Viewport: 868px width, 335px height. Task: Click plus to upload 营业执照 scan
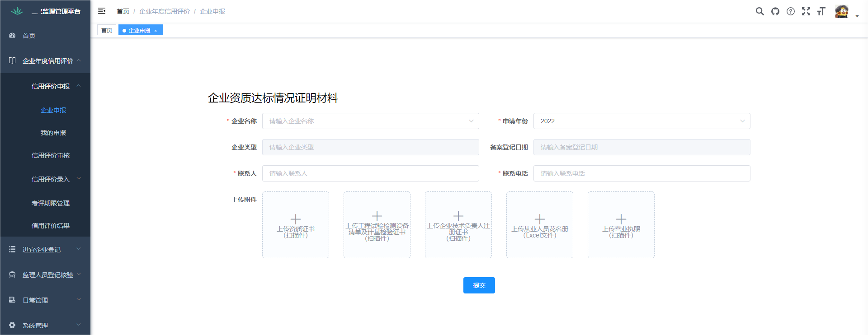[621, 219]
